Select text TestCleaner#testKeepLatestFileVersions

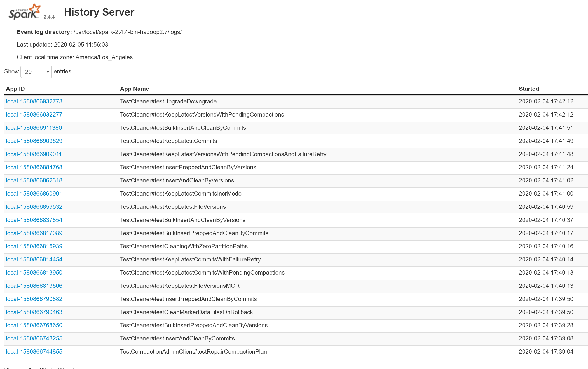(x=173, y=207)
